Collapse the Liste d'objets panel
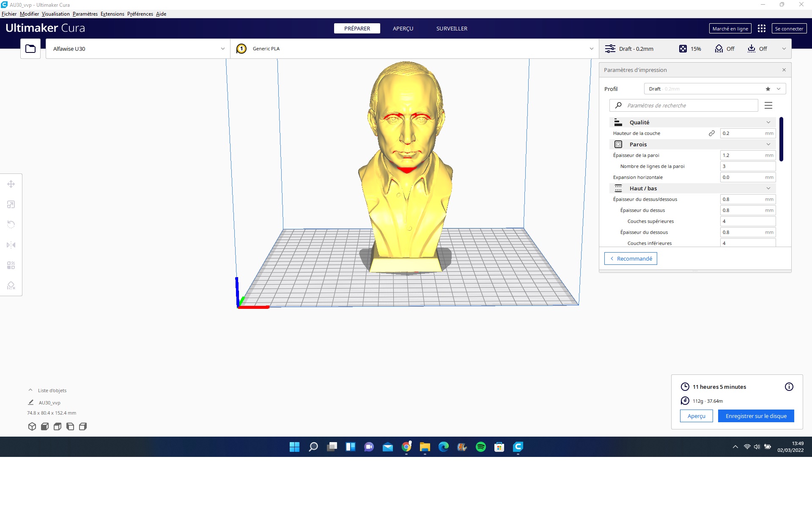The height and width of the screenshot is (506, 812). point(30,390)
